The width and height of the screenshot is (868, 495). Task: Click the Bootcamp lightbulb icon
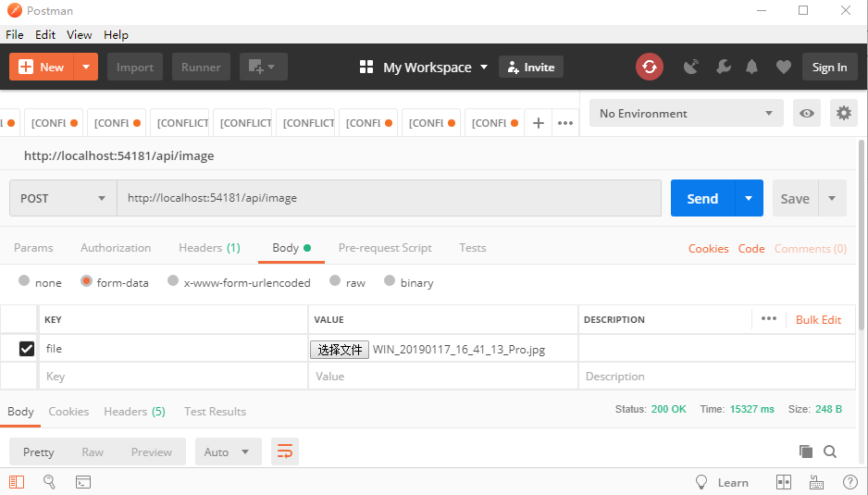[701, 482]
